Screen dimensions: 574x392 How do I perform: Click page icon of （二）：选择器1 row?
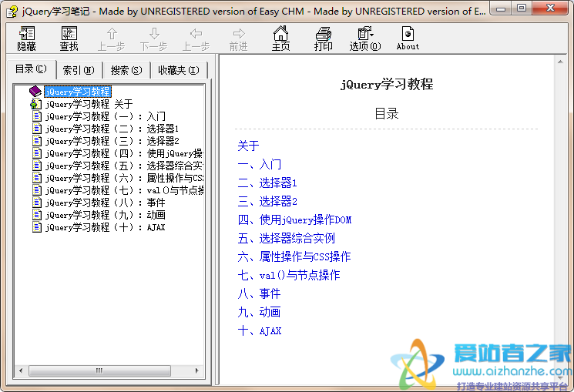click(37, 129)
